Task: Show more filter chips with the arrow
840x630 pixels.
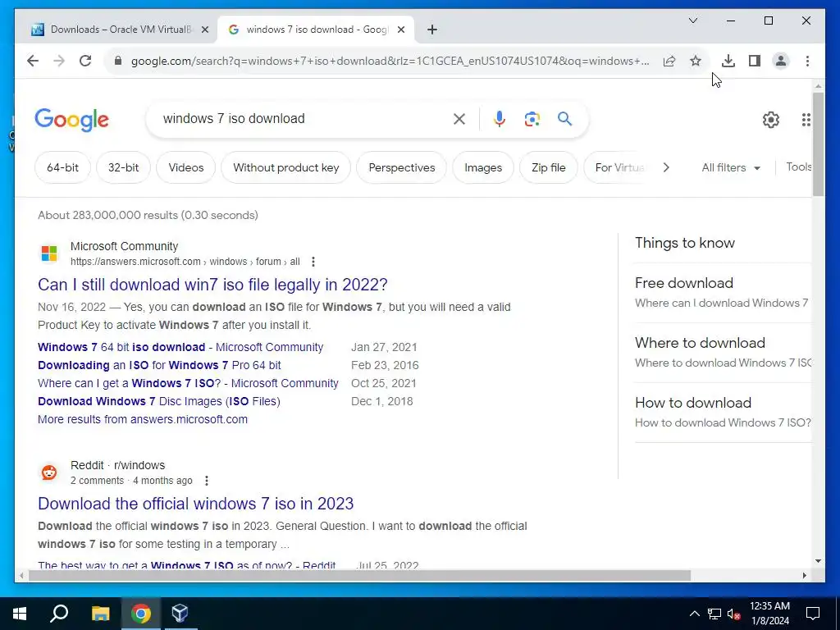Action: [x=666, y=167]
